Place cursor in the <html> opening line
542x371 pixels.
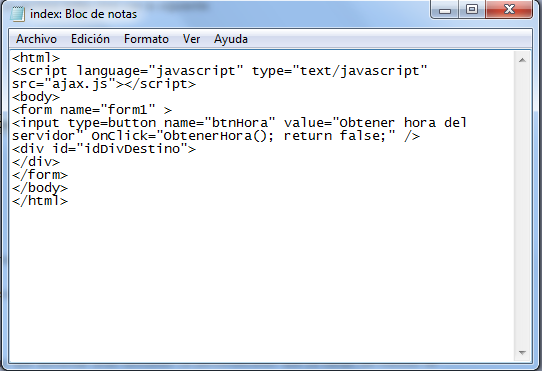36,57
